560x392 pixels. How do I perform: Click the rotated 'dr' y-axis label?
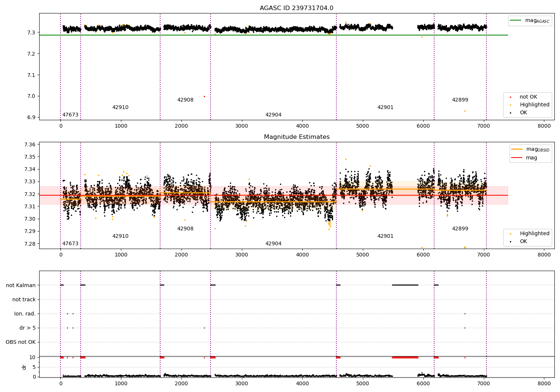pos(24,367)
